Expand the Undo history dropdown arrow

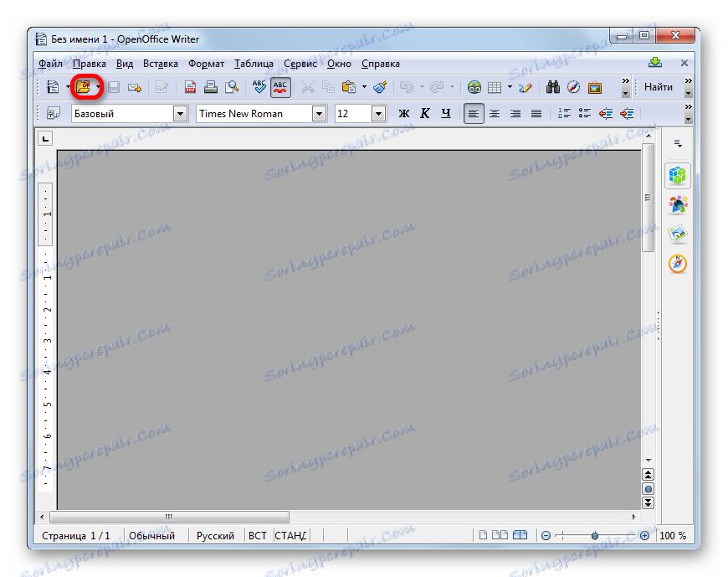point(422,87)
